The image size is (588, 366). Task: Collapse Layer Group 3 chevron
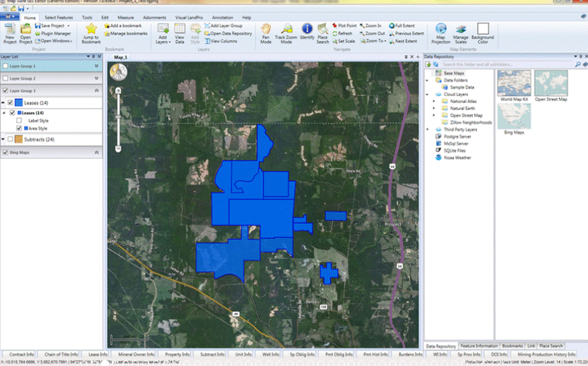coord(96,91)
